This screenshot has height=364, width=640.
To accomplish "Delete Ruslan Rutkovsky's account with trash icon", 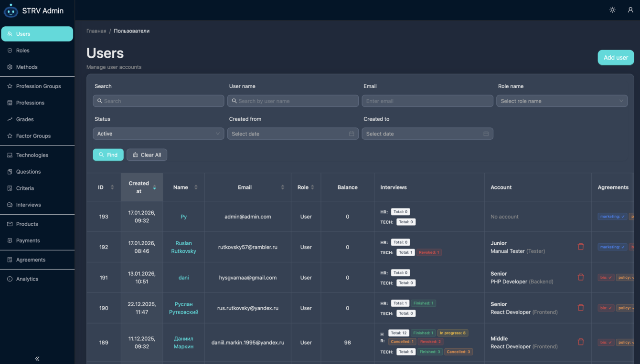I will click(x=581, y=247).
